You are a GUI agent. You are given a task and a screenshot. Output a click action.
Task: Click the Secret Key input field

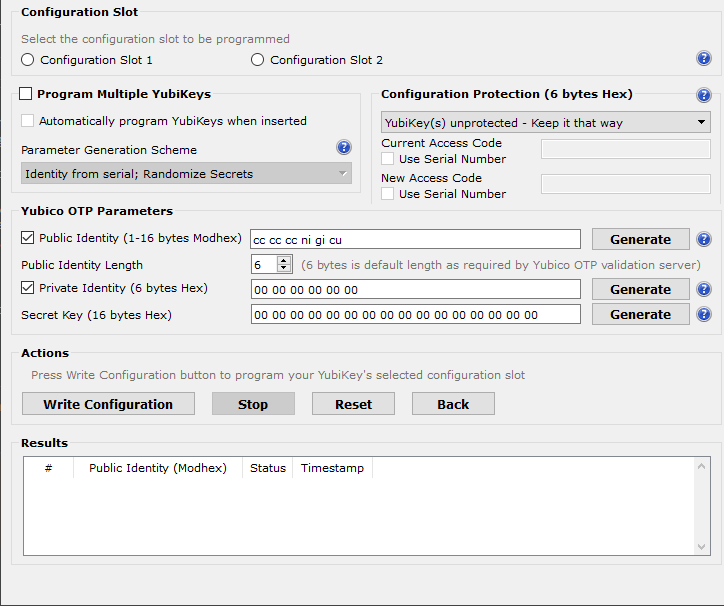click(x=415, y=315)
